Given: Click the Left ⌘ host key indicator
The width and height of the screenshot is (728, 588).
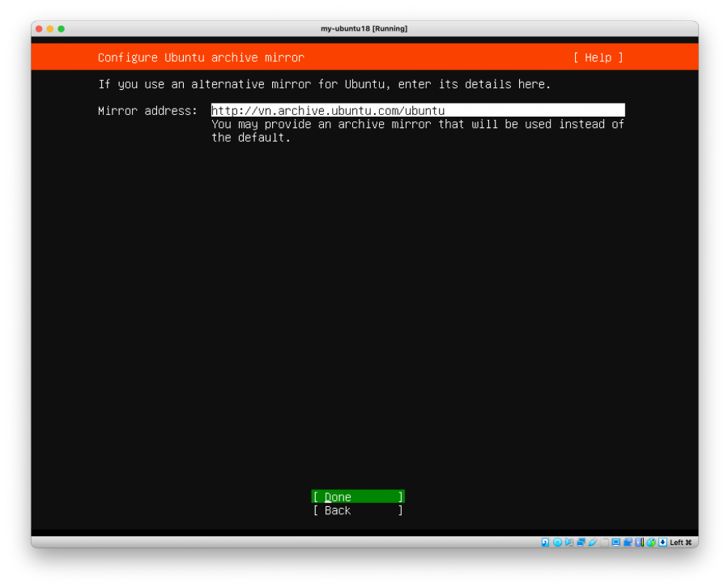Looking at the screenshot, I should (681, 542).
